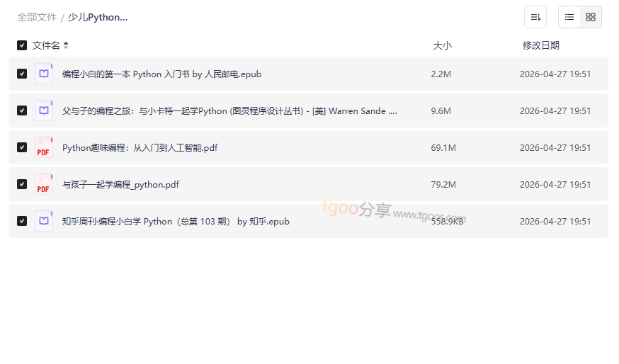Click epub icon of 知乎周刊·编程小白学 Python
Image resolution: width=619 pixels, height=364 pixels.
pos(44,221)
